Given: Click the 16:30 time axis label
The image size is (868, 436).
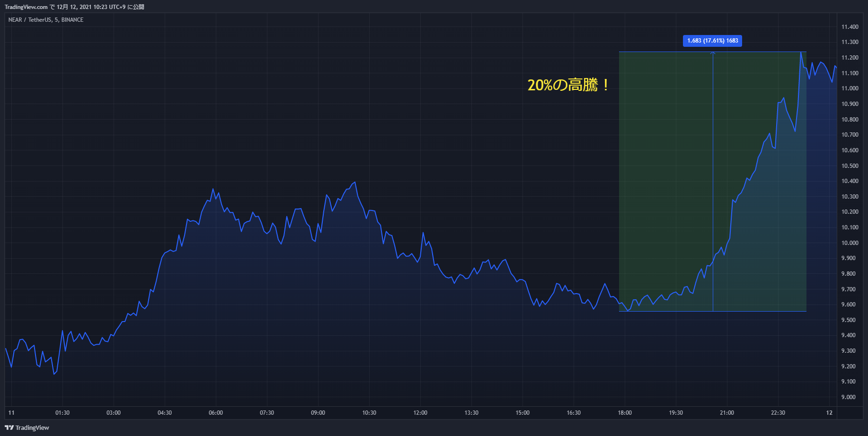Looking at the screenshot, I should 574,413.
